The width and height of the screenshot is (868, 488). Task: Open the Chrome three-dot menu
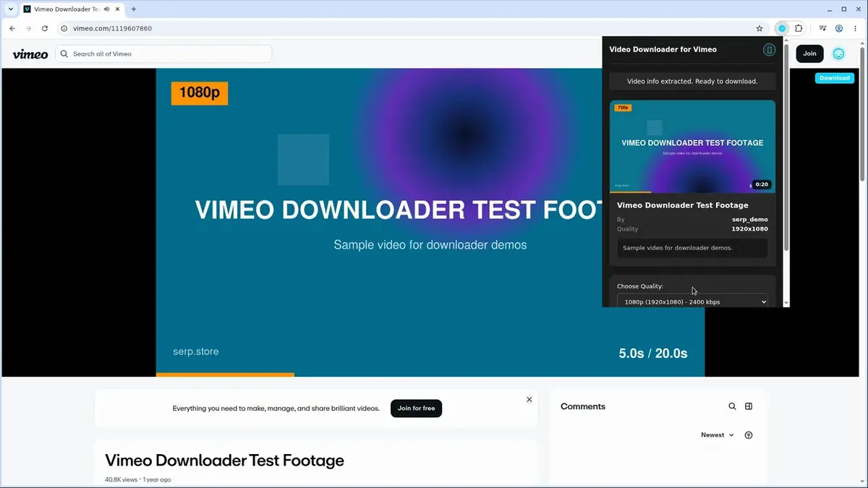tap(855, 28)
